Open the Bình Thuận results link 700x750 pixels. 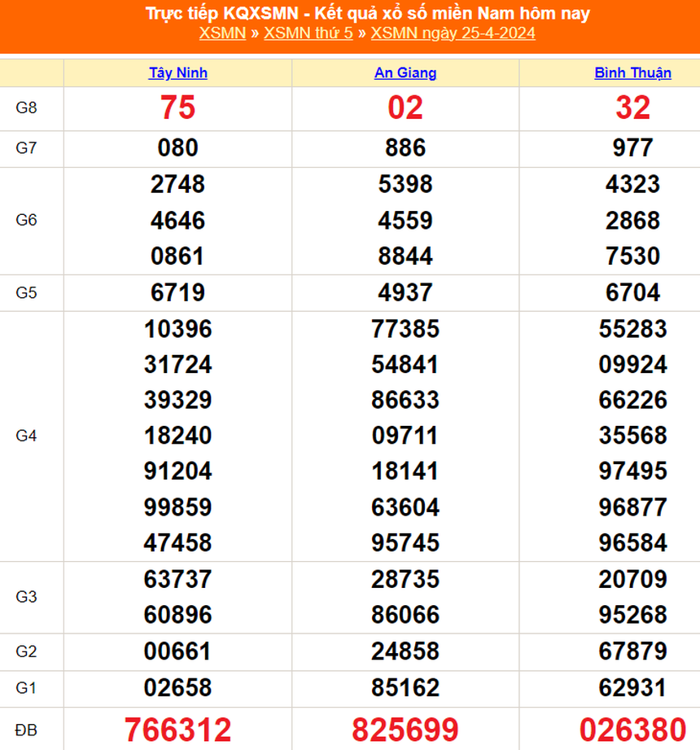click(x=631, y=72)
